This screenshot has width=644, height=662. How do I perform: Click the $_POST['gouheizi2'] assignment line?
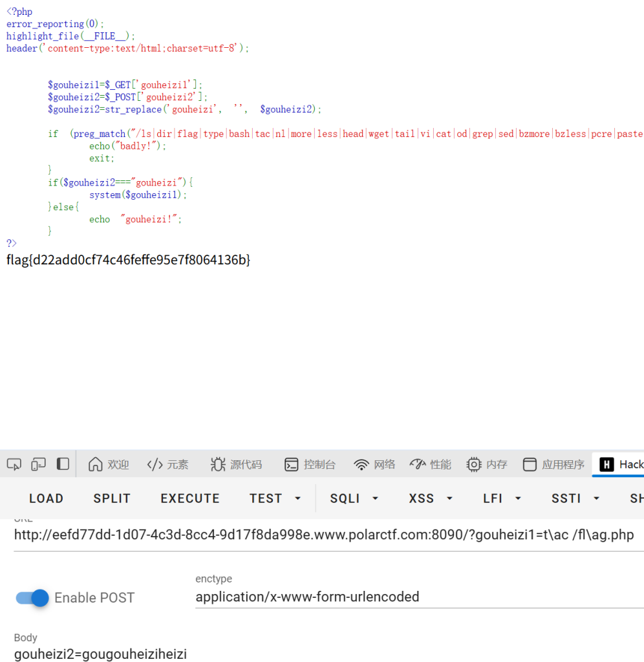click(127, 97)
